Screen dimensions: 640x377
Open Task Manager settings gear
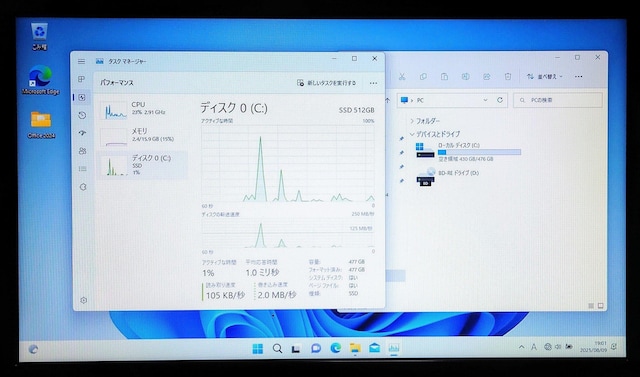(x=84, y=300)
